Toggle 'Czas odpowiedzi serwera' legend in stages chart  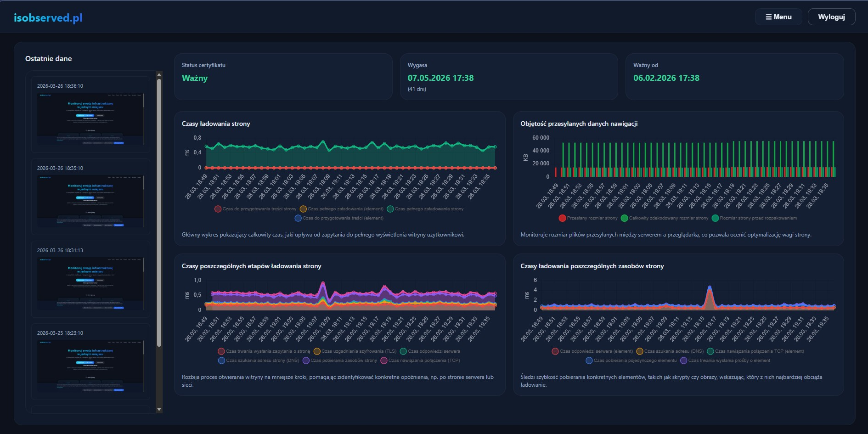430,351
